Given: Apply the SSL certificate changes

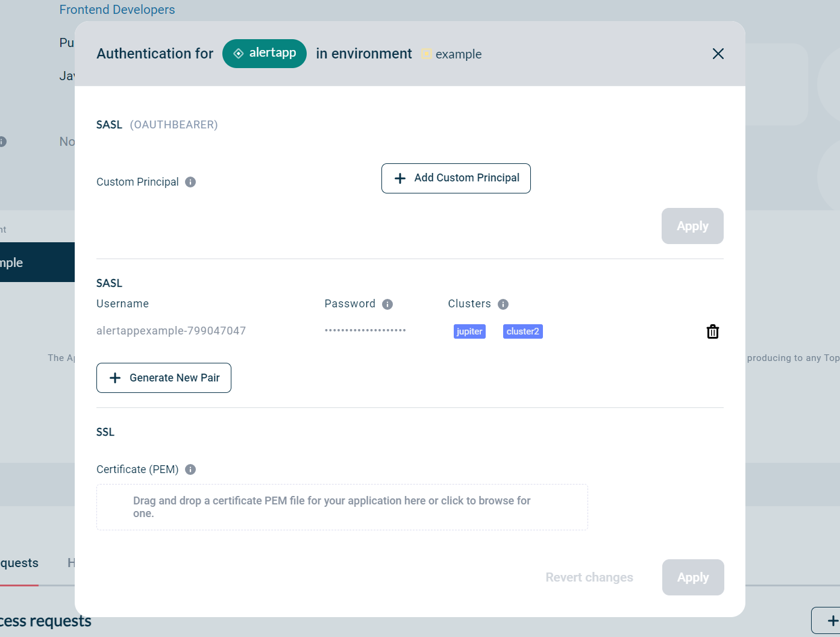Looking at the screenshot, I should (x=693, y=577).
